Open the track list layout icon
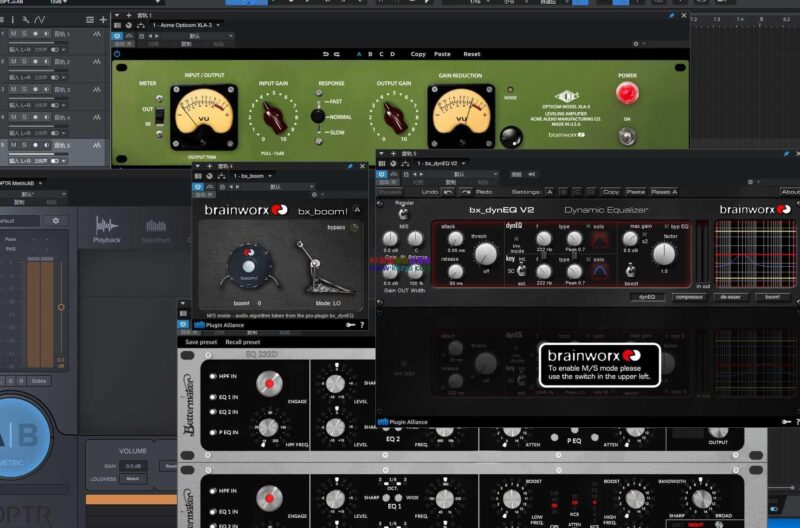The image size is (800, 528). coord(90,20)
